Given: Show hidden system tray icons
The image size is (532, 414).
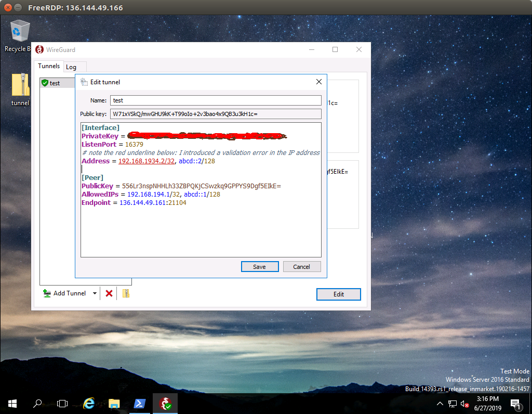Looking at the screenshot, I should tap(440, 404).
